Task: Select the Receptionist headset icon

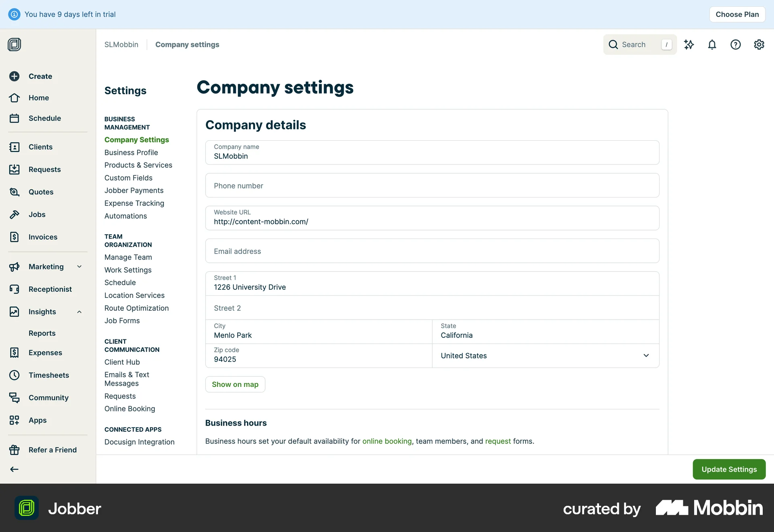Action: pos(15,289)
